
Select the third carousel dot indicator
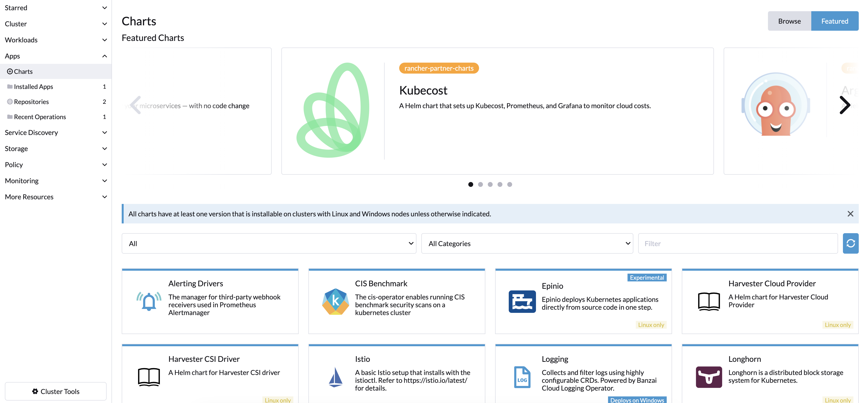point(490,184)
